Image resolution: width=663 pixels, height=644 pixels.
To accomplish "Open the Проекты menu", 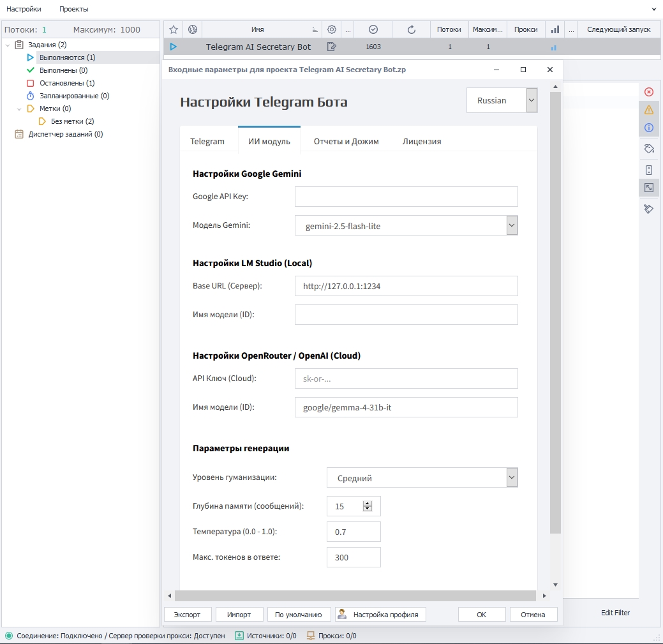I will (73, 9).
